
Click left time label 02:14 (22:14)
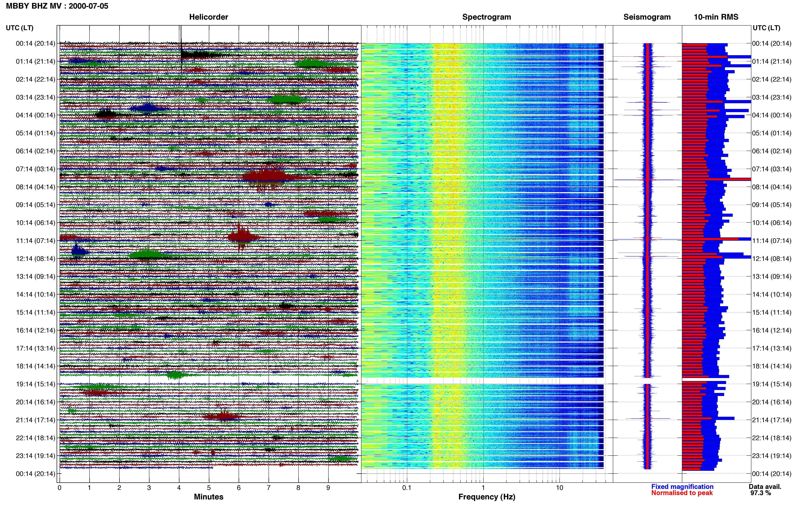pyautogui.click(x=35, y=79)
